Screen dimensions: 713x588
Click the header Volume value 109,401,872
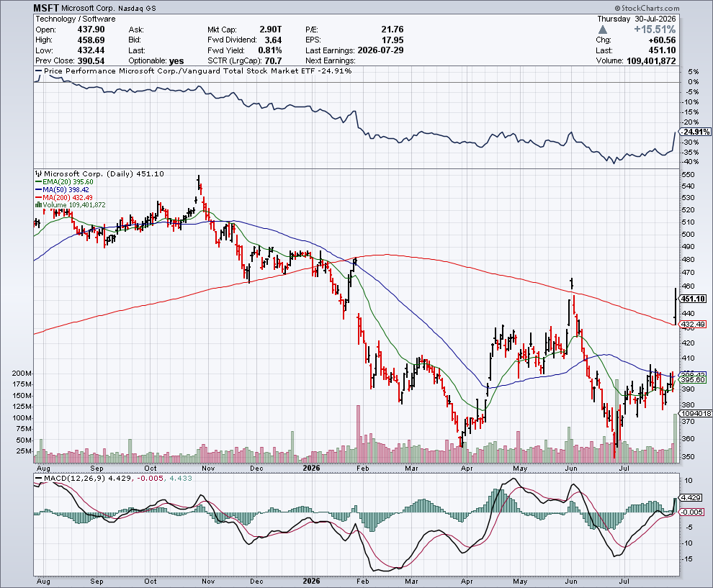pyautogui.click(x=651, y=61)
